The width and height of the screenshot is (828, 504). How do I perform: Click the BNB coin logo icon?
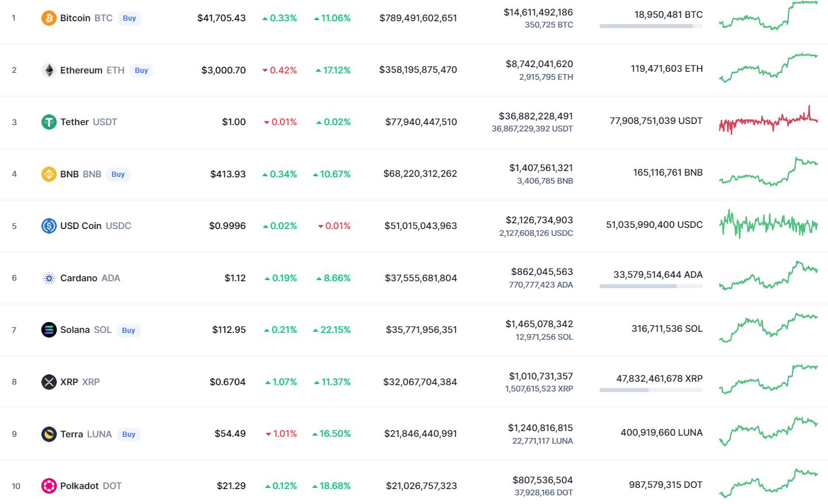point(49,174)
